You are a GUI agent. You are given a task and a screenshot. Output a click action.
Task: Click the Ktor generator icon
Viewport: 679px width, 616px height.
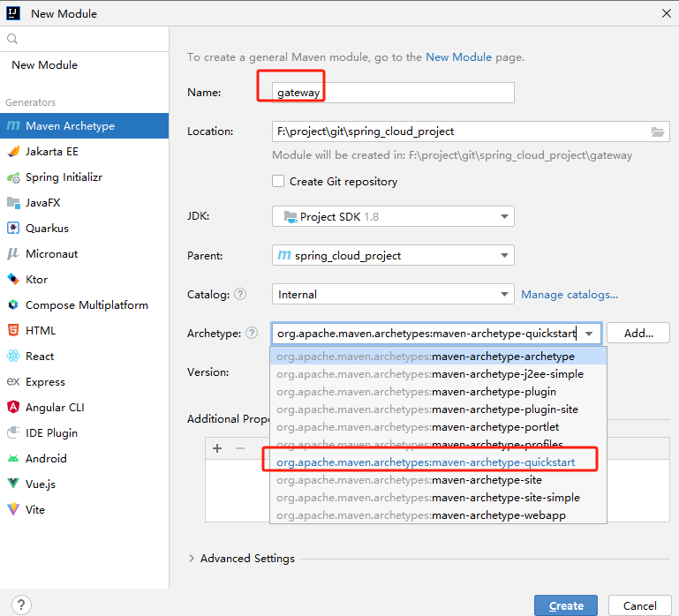point(13,279)
